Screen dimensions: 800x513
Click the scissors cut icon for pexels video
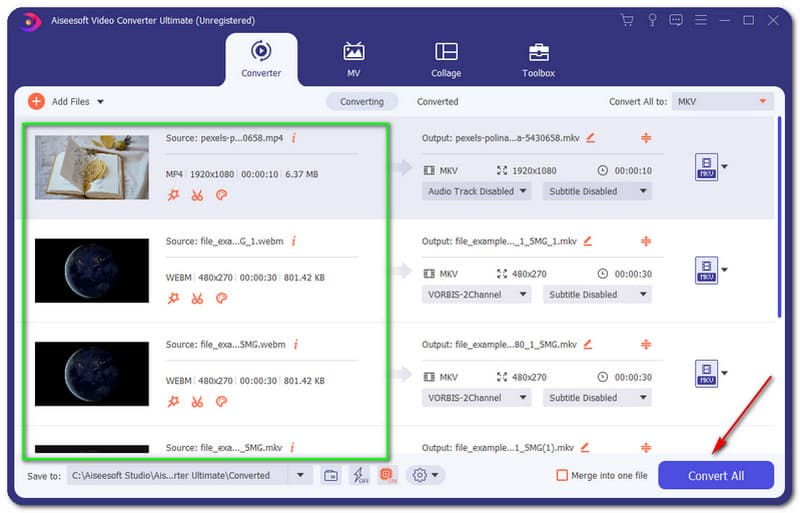click(x=197, y=195)
